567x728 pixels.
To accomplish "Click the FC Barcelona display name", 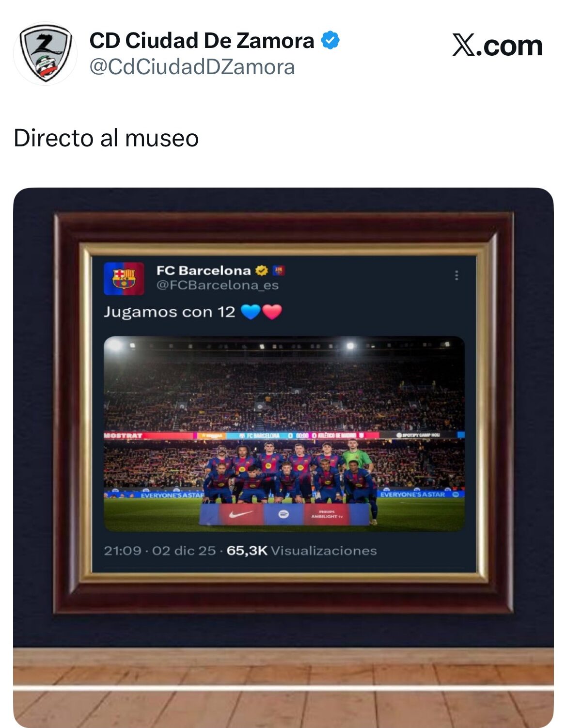I will [x=204, y=270].
